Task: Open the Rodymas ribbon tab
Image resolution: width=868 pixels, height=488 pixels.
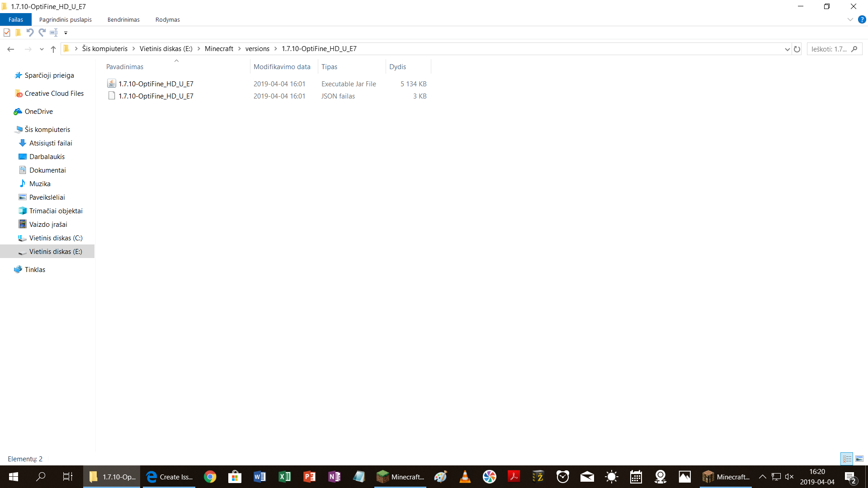Action: [167, 20]
